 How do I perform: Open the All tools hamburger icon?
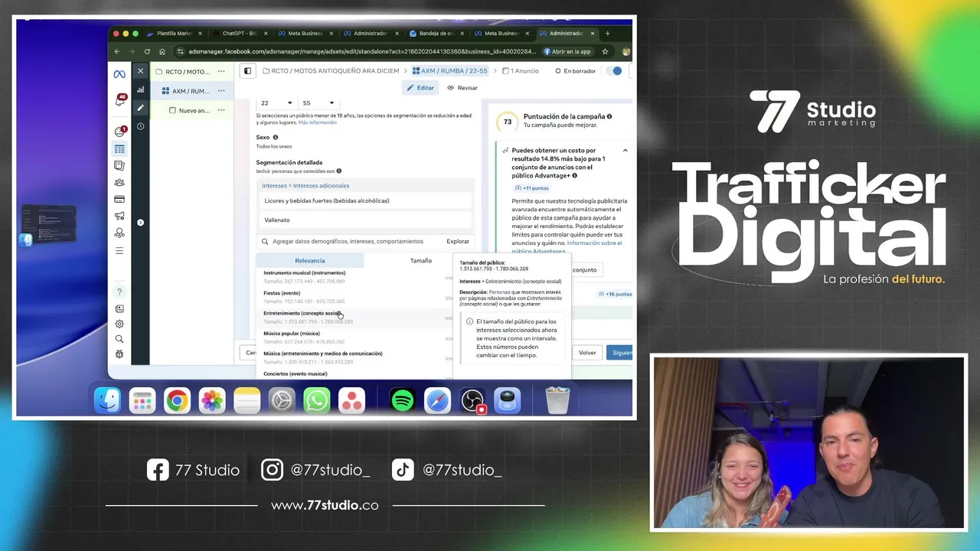coord(119,251)
